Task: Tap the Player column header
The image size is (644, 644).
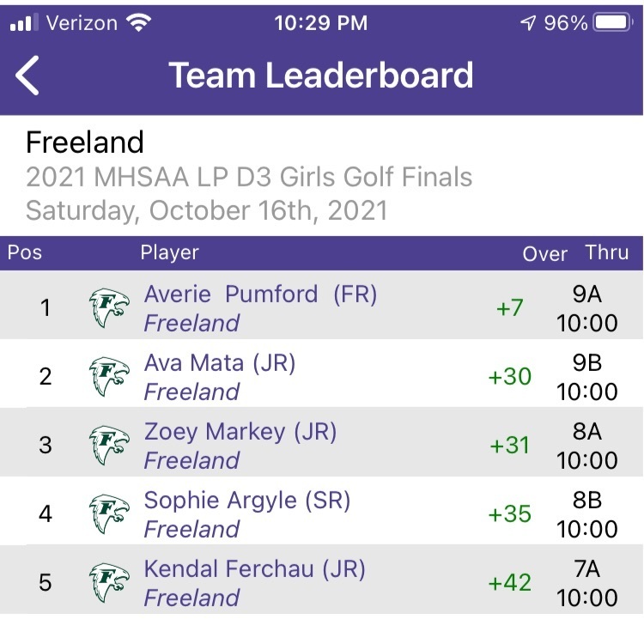Action: [x=170, y=252]
